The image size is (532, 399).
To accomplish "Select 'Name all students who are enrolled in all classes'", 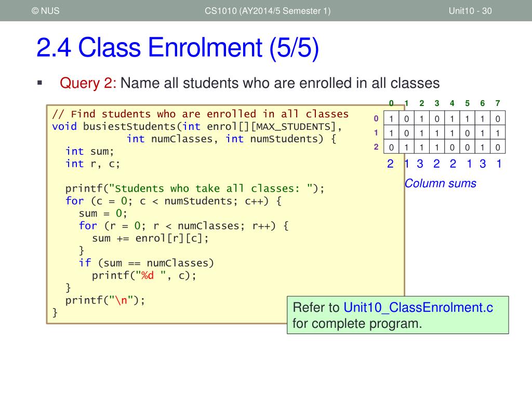I will [x=280, y=83].
